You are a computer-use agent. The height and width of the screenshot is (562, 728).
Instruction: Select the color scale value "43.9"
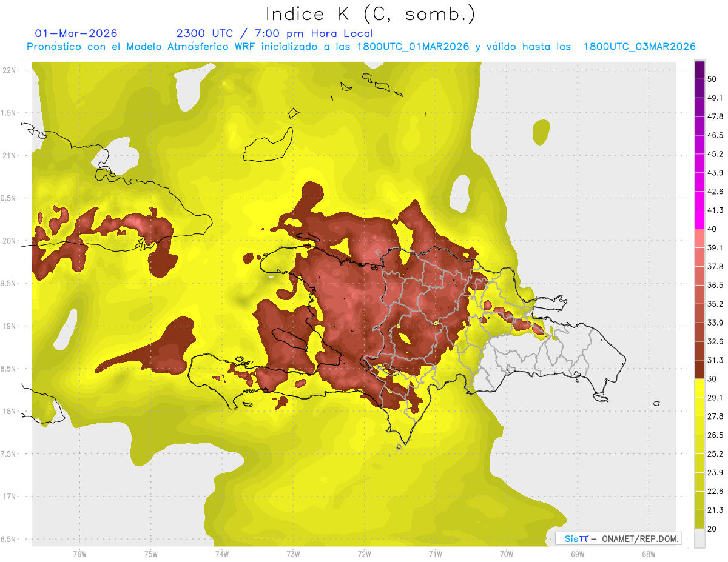(x=715, y=173)
